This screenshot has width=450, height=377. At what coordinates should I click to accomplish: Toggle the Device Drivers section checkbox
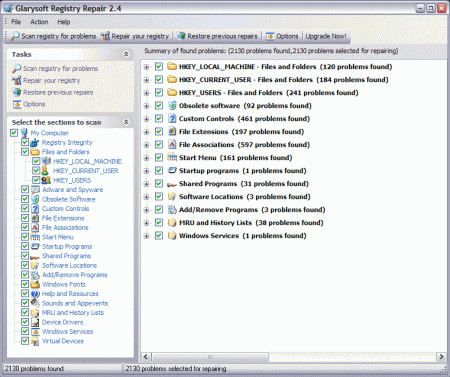(x=25, y=322)
